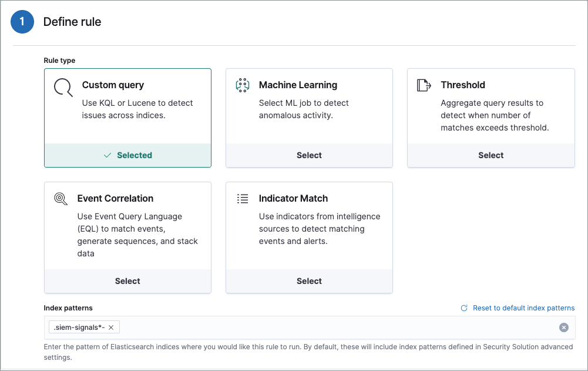Screen dimensions: 588x371
Task: Select the Event Correlation rule type
Action: pyautogui.click(x=127, y=281)
